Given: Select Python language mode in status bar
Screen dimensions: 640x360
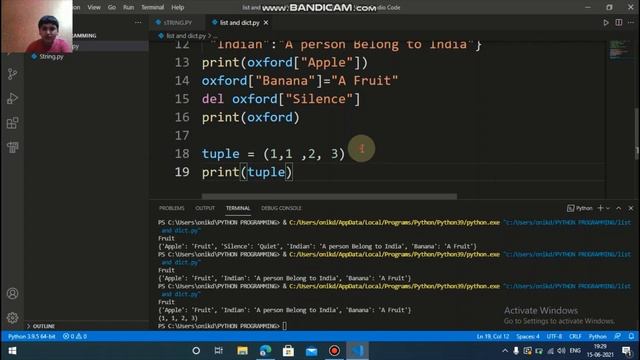Looking at the screenshot, I should [598, 336].
